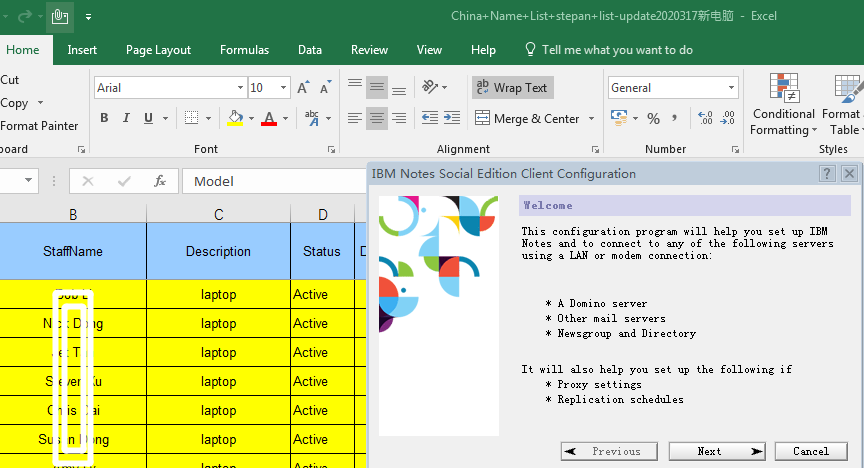Open the Help tab

pos(483,50)
